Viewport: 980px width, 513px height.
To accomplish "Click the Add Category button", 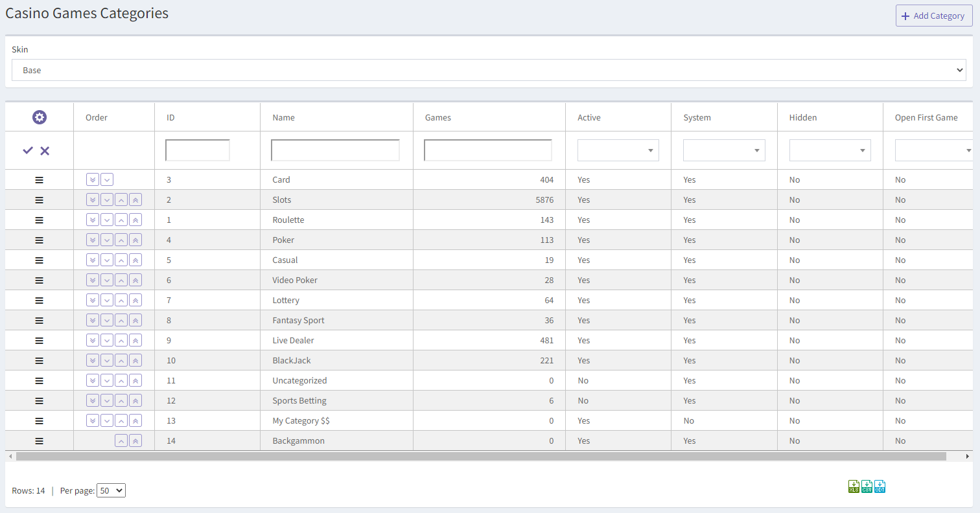I will coord(933,16).
